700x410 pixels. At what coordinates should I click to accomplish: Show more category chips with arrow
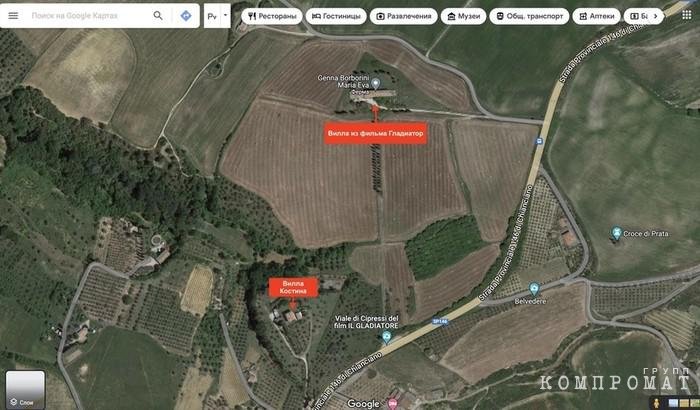(655, 16)
